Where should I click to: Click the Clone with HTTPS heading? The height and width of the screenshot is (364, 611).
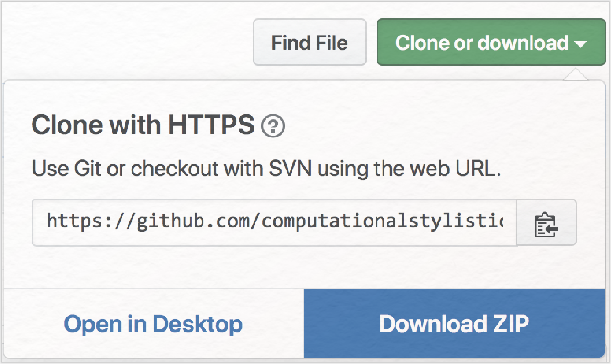[x=143, y=125]
